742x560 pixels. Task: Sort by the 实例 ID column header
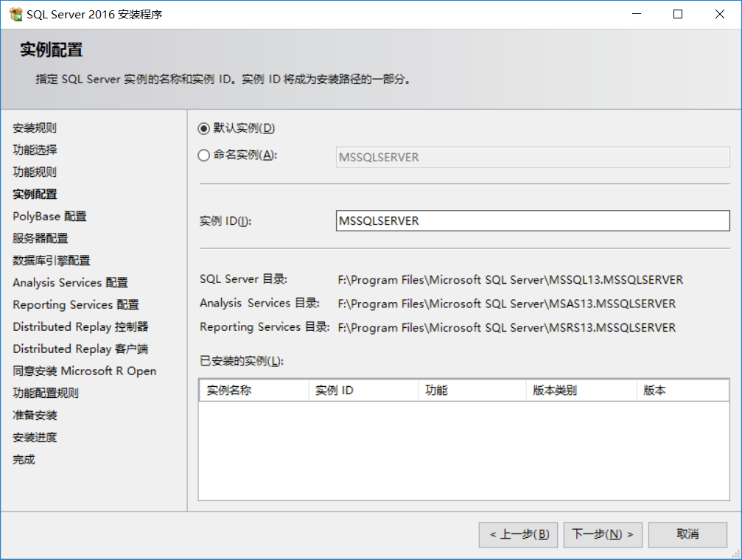tap(363, 391)
